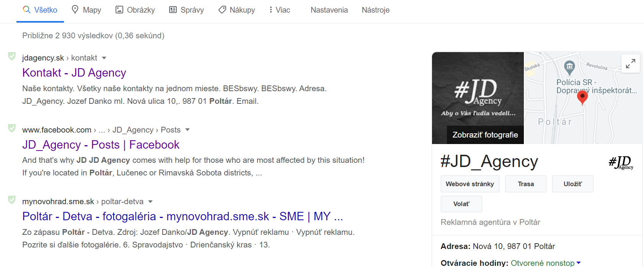Click the red location pin on map

click(582, 98)
